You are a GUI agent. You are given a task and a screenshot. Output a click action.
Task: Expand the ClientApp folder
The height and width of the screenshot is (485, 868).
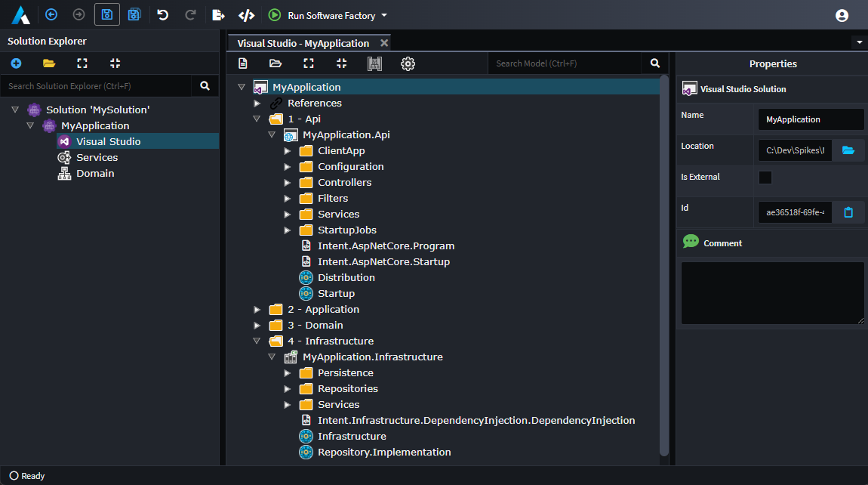[x=288, y=151]
